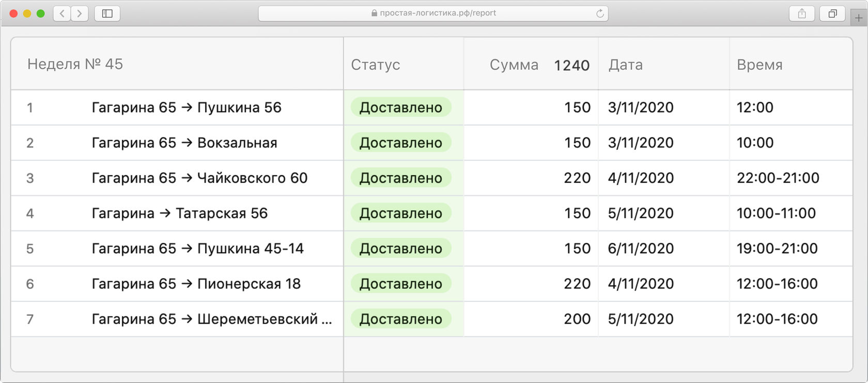
Task: Click the Дата column header
Action: [x=626, y=65]
